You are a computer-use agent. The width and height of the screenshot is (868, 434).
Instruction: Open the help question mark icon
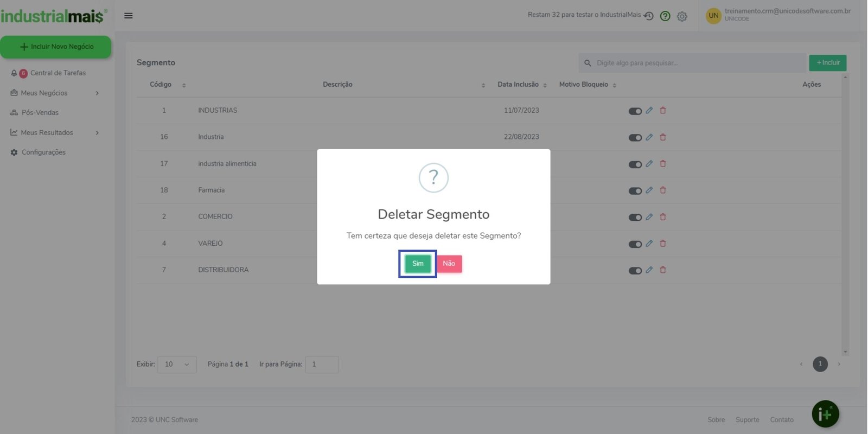point(665,16)
